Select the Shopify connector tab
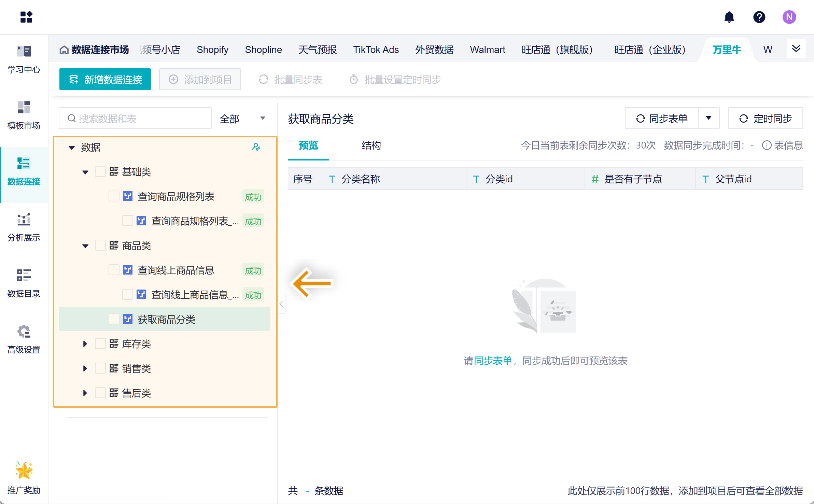Viewport: 814px width, 504px height. tap(212, 50)
